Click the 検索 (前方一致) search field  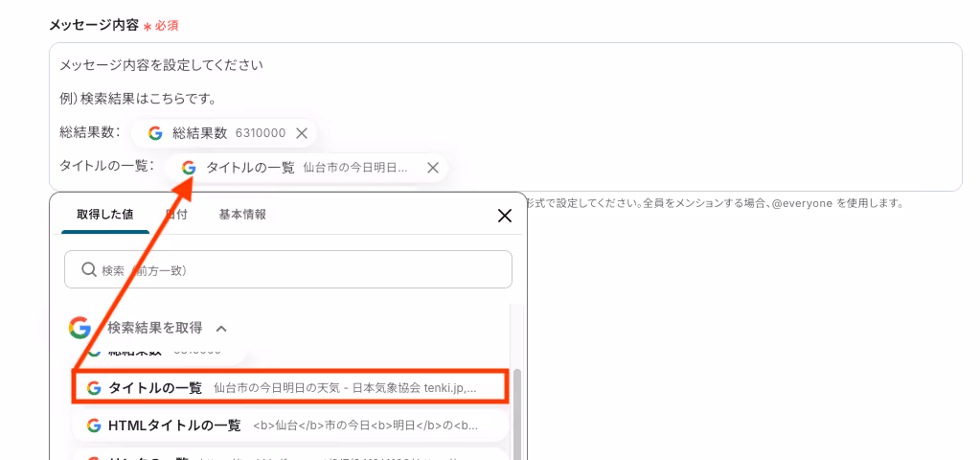[x=288, y=269]
